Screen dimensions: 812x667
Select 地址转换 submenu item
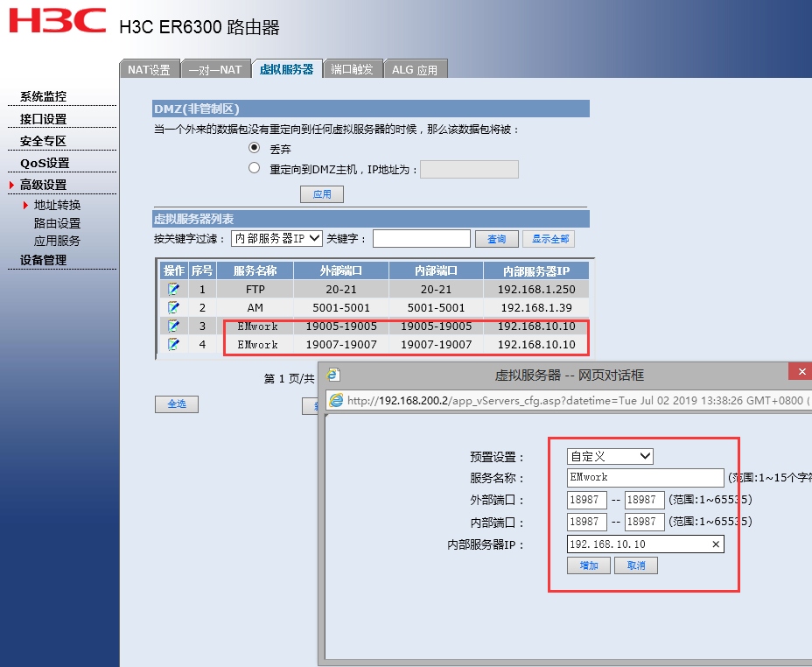(x=57, y=205)
